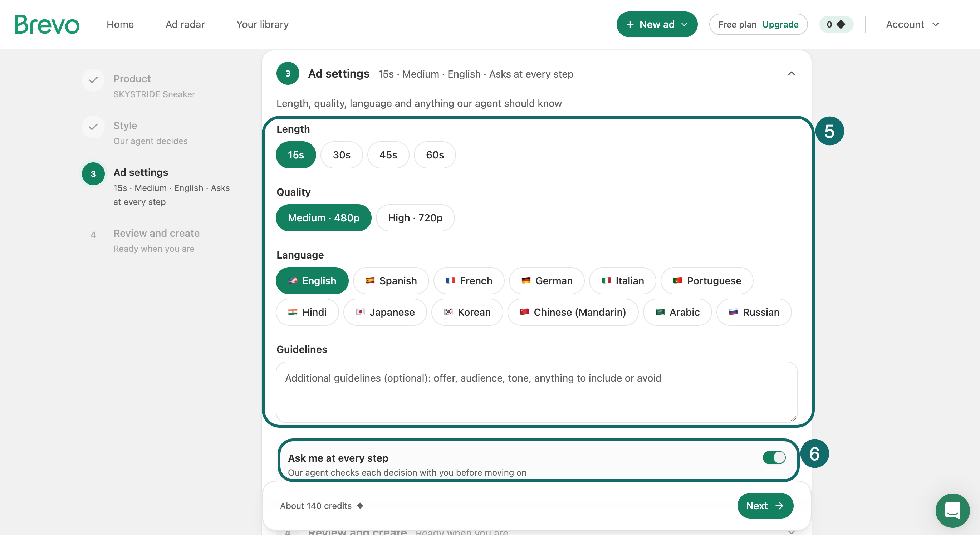Screen dimensions: 980x535
Task: Select the 60s length option
Action: (x=435, y=155)
